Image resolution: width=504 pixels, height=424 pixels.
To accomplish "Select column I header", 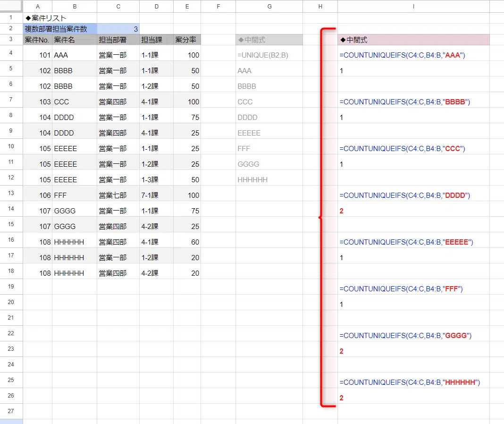I will (414, 7).
